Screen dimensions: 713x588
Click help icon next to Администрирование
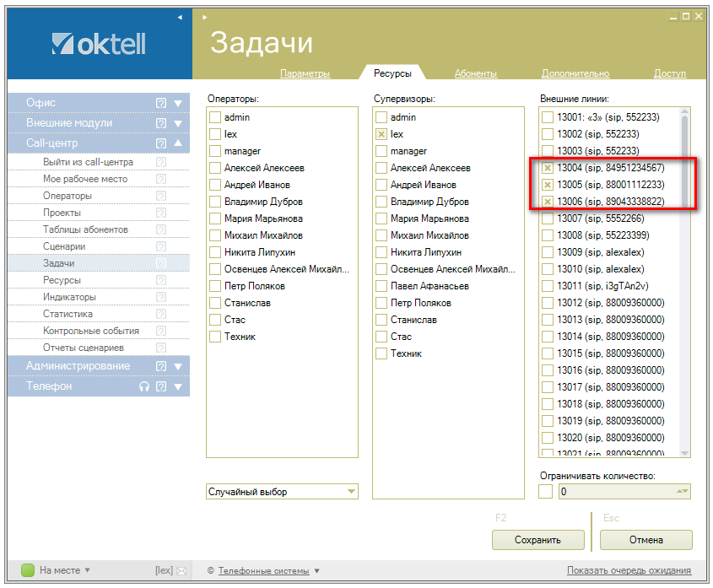(x=161, y=366)
